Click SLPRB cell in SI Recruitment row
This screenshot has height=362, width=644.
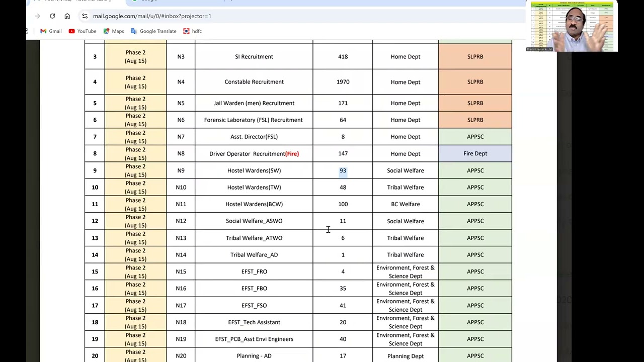475,57
